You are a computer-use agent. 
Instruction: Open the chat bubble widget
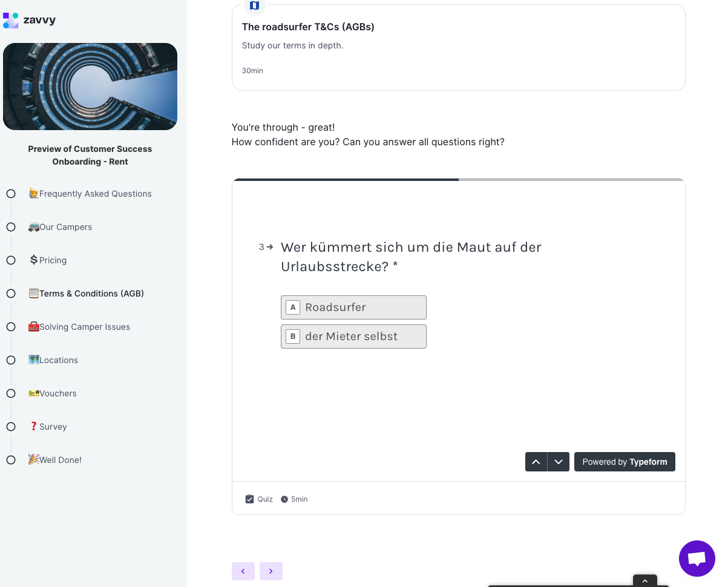tap(697, 558)
